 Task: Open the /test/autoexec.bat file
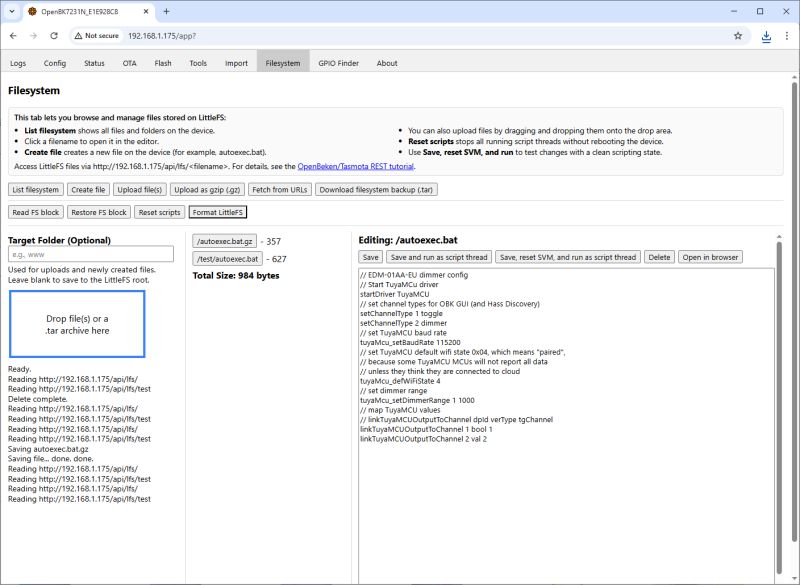(x=227, y=258)
